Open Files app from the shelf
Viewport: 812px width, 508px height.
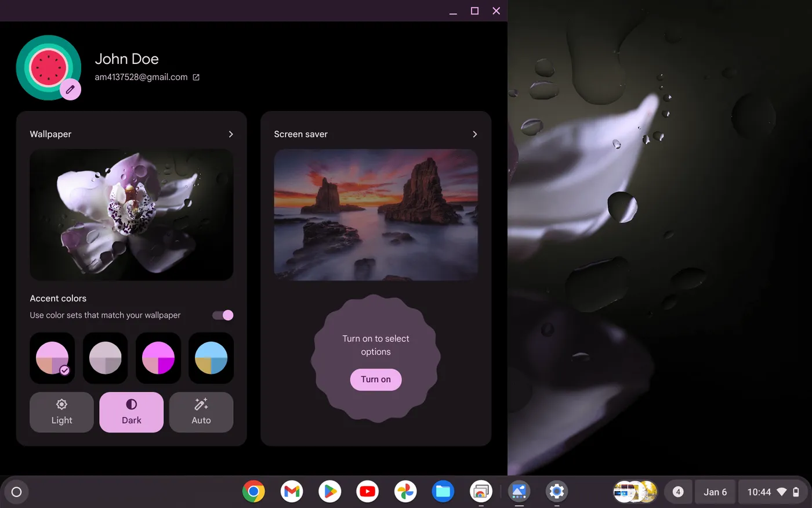click(443, 492)
